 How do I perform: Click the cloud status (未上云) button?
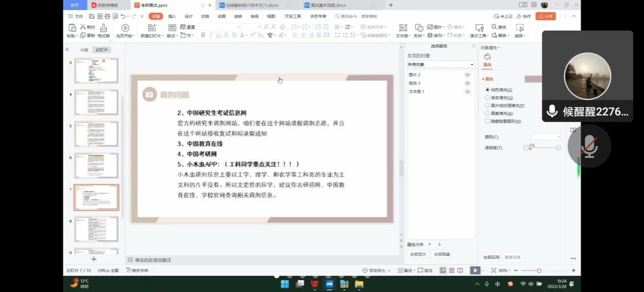504,16
